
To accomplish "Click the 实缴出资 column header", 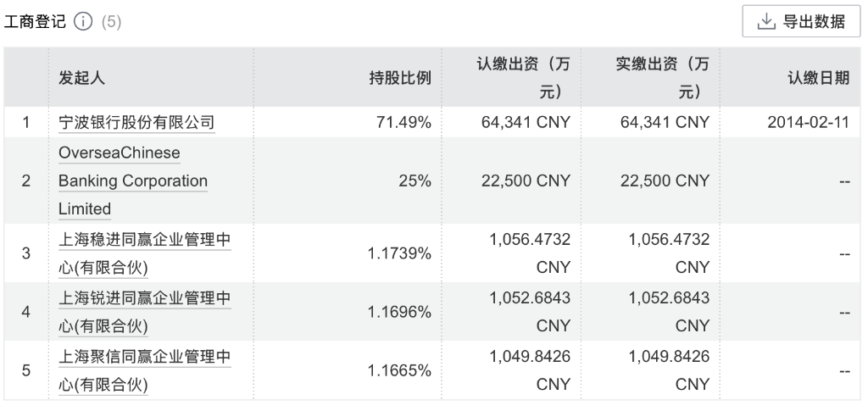I will pyautogui.click(x=663, y=78).
